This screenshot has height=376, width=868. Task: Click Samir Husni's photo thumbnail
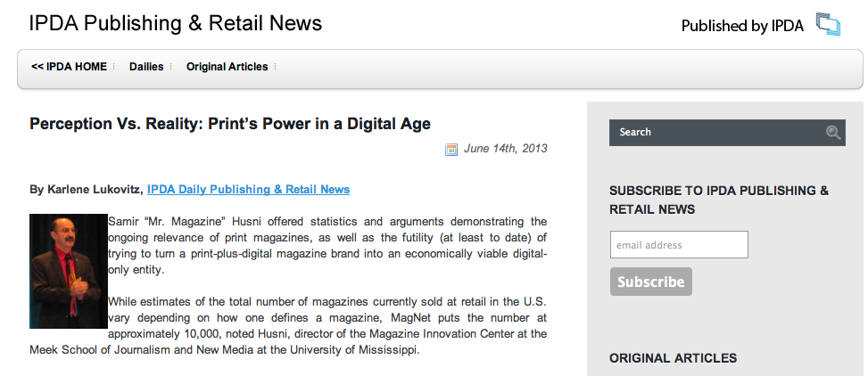pos(68,271)
